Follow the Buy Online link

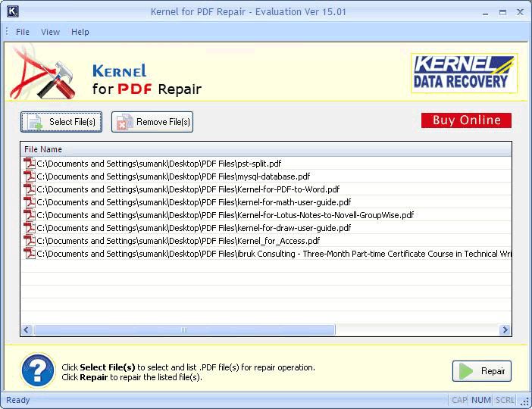pyautogui.click(x=466, y=120)
